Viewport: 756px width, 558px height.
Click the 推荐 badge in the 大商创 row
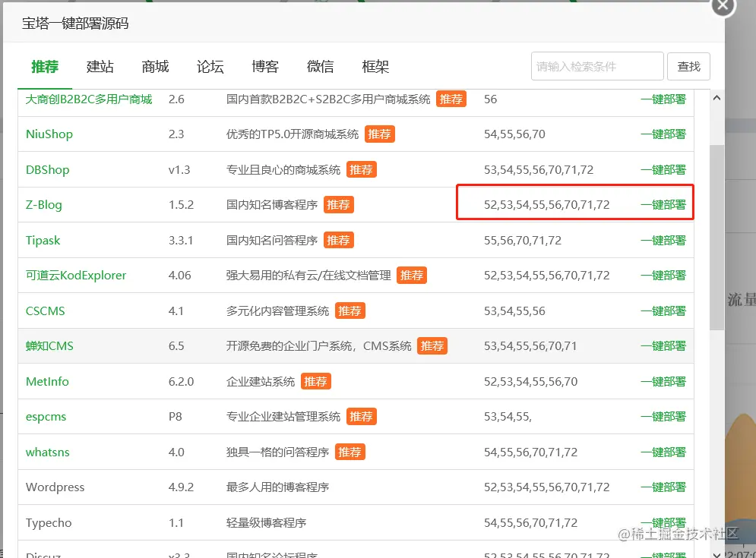(x=451, y=99)
